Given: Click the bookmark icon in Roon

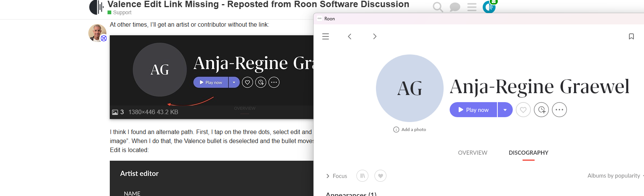Looking at the screenshot, I should (631, 36).
